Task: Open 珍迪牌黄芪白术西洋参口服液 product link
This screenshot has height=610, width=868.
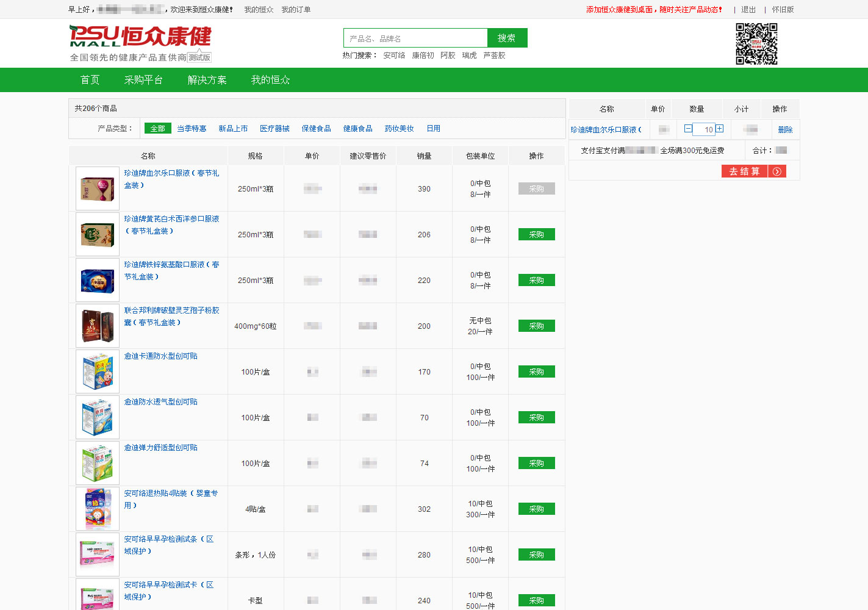Action: pyautogui.click(x=171, y=225)
